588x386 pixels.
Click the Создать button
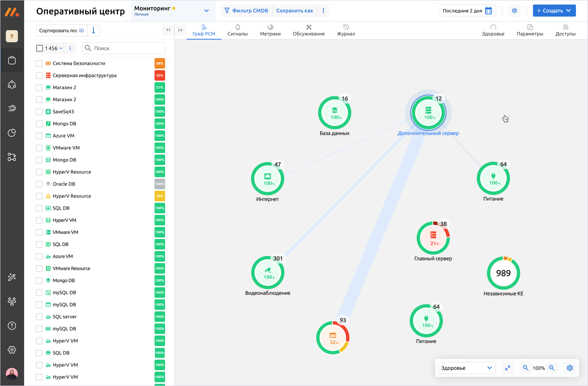click(554, 11)
